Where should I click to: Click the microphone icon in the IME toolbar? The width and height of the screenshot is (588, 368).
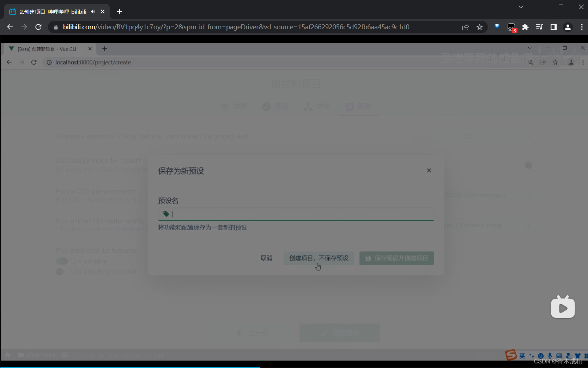pos(550,356)
